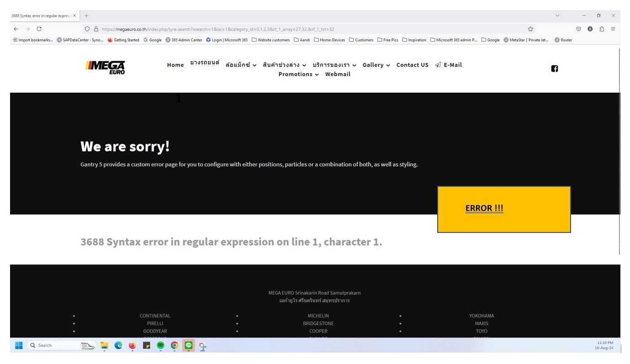Click the PIRELLI footer link
Viewport: 630px width, 364px height.
click(x=155, y=323)
